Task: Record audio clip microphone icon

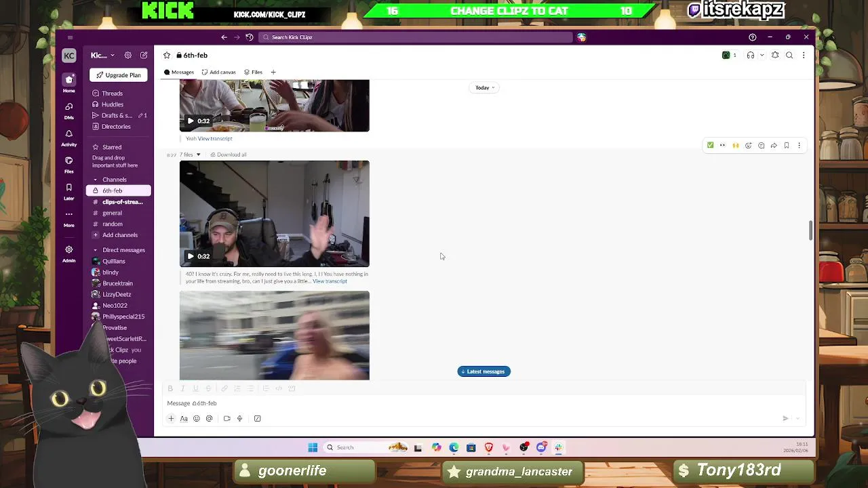Action: 239,419
